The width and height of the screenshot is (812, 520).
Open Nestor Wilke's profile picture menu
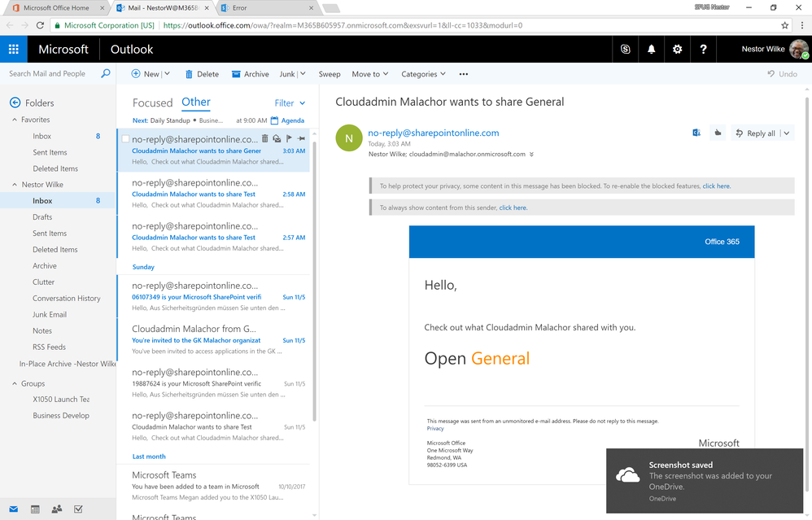click(798, 49)
